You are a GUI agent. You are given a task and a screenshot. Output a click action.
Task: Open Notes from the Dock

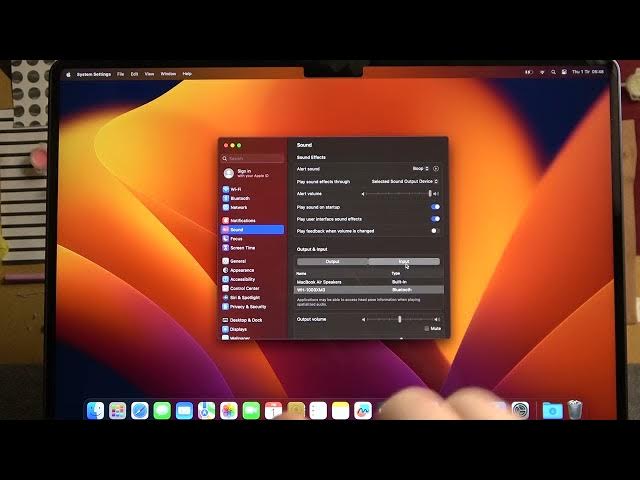(340, 410)
